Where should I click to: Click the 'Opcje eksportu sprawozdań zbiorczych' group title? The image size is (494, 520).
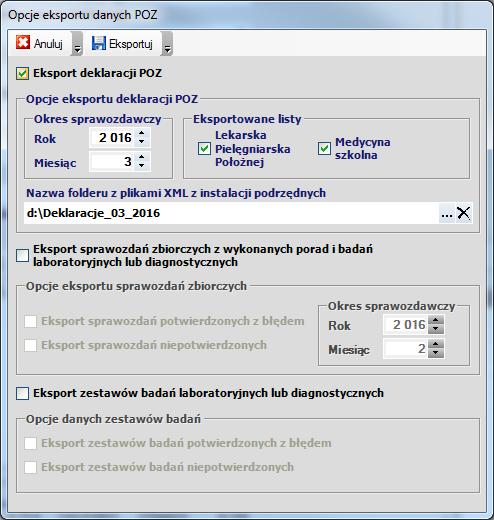[x=136, y=286]
